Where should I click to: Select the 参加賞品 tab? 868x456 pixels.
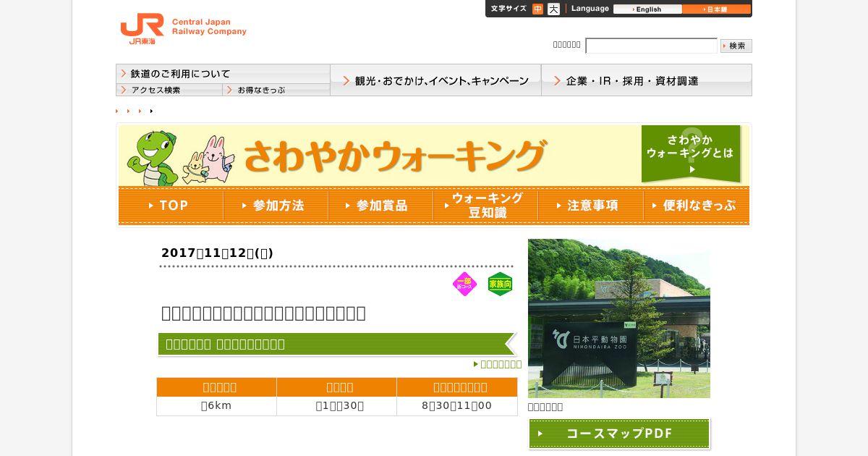coord(380,206)
